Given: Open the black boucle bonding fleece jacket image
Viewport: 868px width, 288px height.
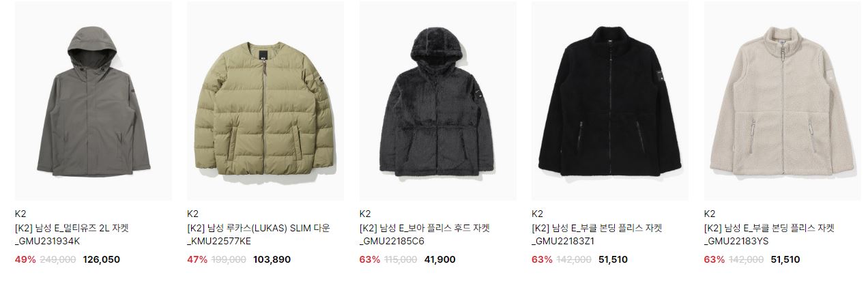Looking at the screenshot, I should pyautogui.click(x=610, y=101).
